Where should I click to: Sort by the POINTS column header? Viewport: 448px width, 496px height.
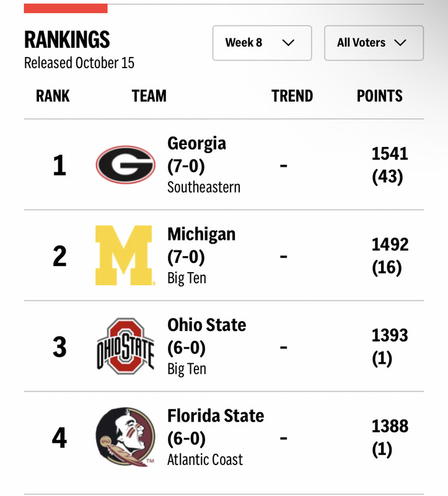click(379, 96)
